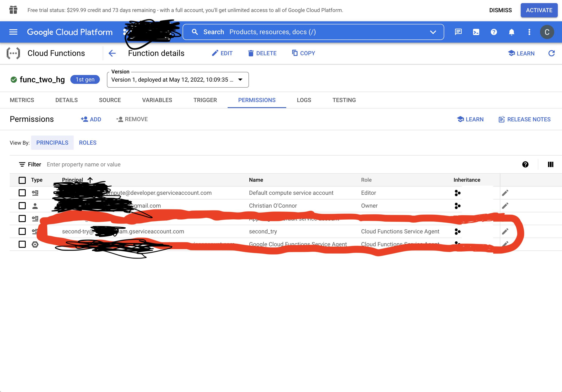Edit Christian O'Connor permissions pencil
Image resolution: width=562 pixels, height=392 pixels.
click(505, 206)
